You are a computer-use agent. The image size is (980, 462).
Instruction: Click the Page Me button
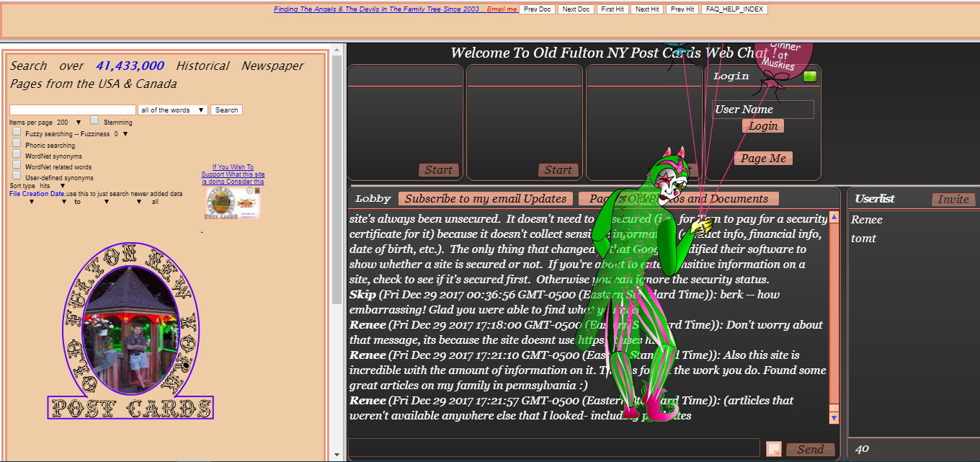pos(763,159)
